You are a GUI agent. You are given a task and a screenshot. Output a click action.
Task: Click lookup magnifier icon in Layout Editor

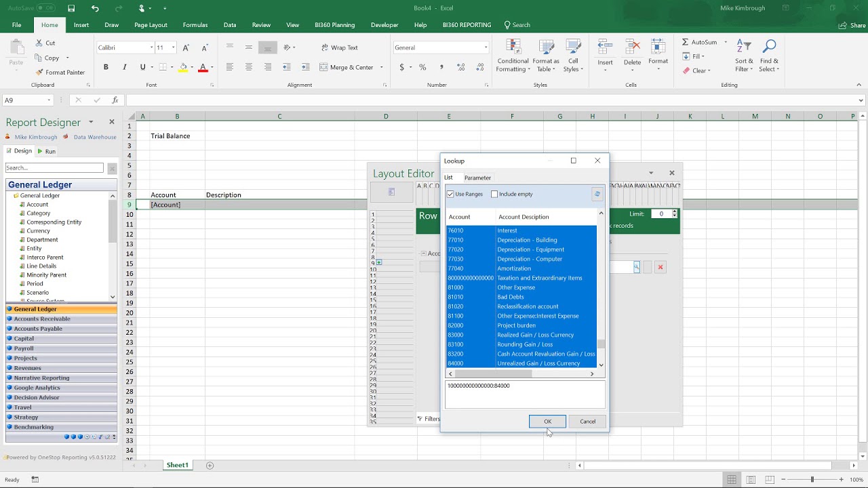coord(636,268)
